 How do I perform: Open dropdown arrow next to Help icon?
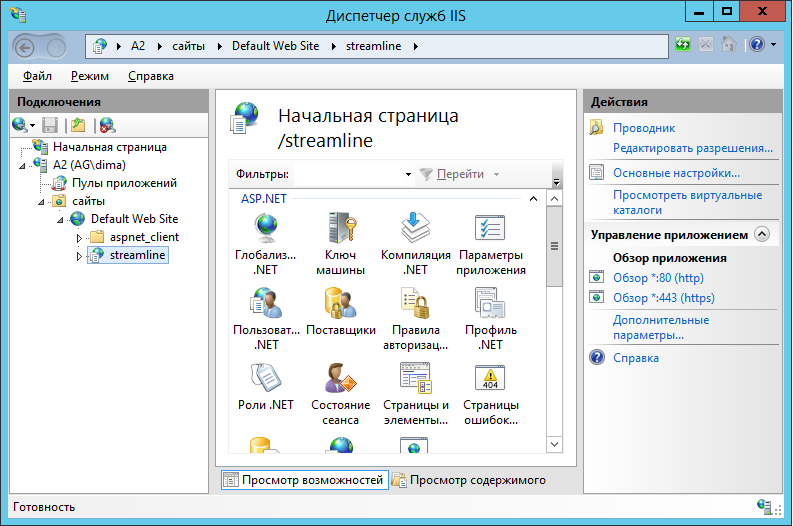(773, 45)
